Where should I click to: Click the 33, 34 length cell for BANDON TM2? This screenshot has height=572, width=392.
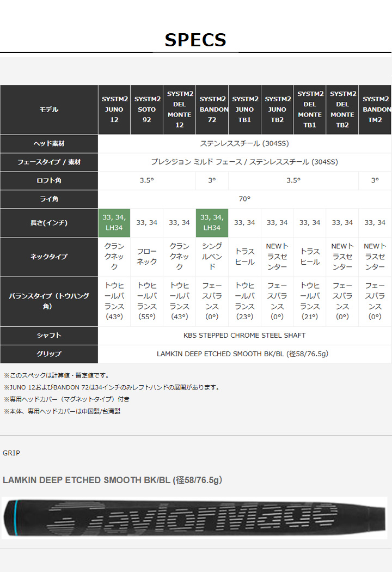[x=375, y=223]
